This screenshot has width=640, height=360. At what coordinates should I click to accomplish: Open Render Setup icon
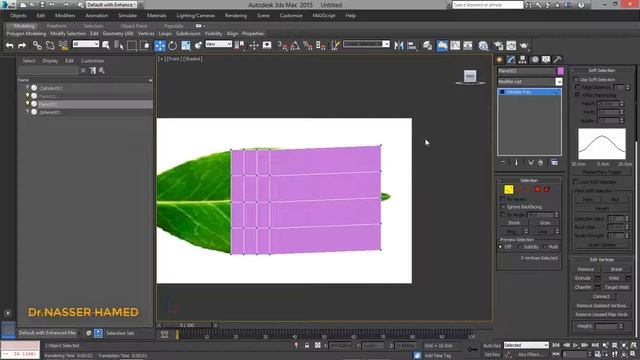click(498, 45)
